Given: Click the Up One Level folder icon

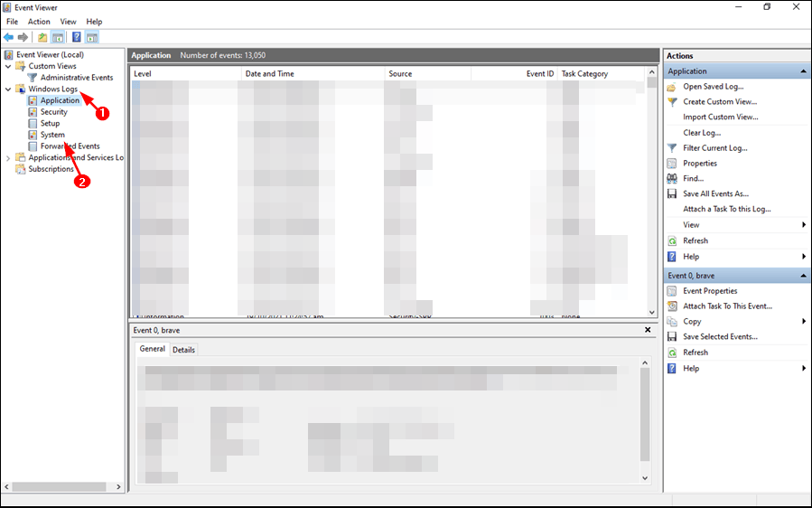Looking at the screenshot, I should [42, 37].
